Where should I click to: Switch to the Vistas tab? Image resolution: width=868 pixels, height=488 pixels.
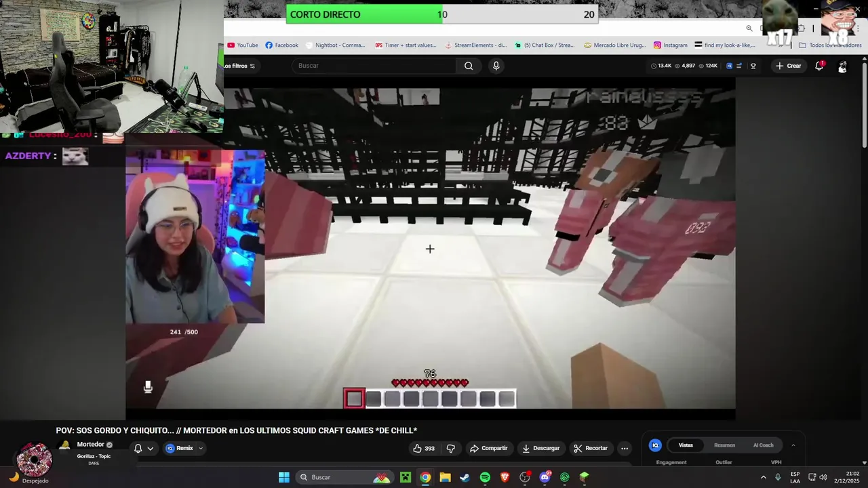tap(686, 445)
